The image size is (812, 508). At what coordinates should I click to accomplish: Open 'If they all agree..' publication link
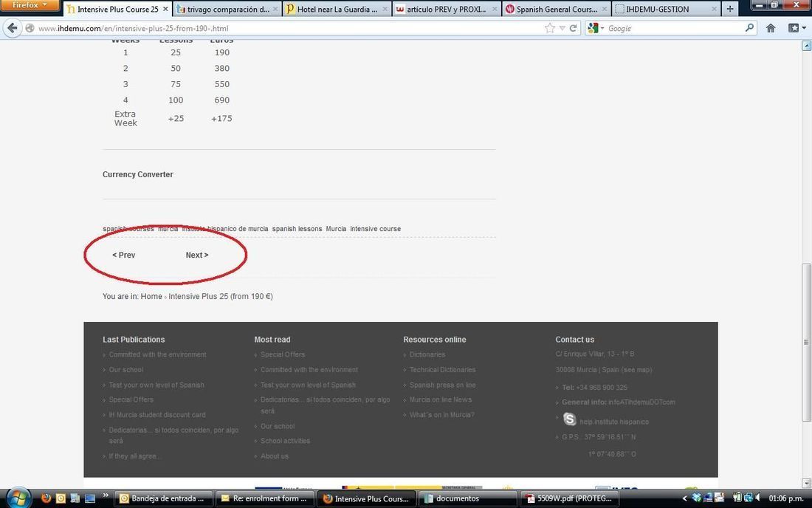click(x=134, y=456)
